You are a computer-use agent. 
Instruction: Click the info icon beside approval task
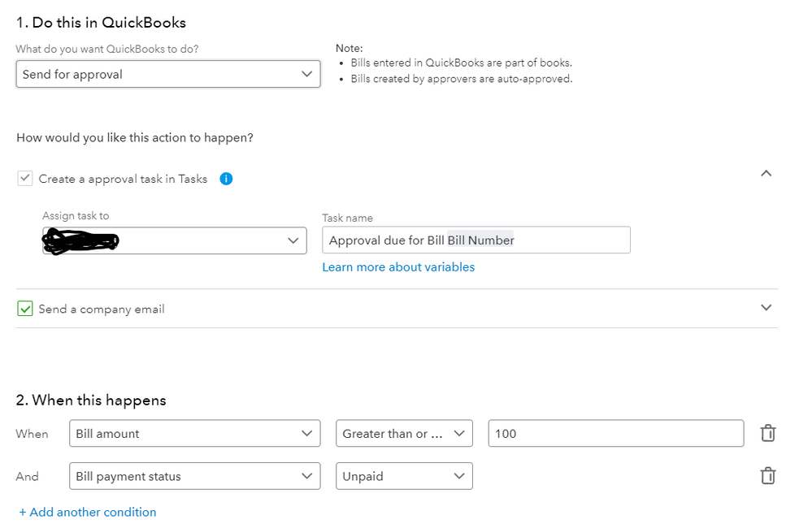coord(226,179)
